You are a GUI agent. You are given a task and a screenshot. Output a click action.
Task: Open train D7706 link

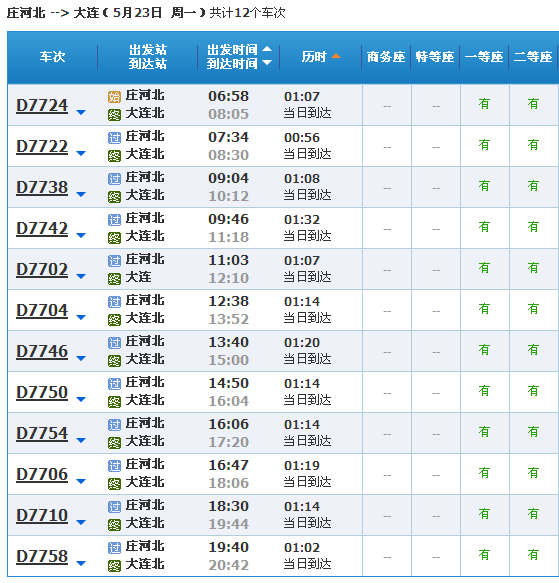click(x=42, y=474)
